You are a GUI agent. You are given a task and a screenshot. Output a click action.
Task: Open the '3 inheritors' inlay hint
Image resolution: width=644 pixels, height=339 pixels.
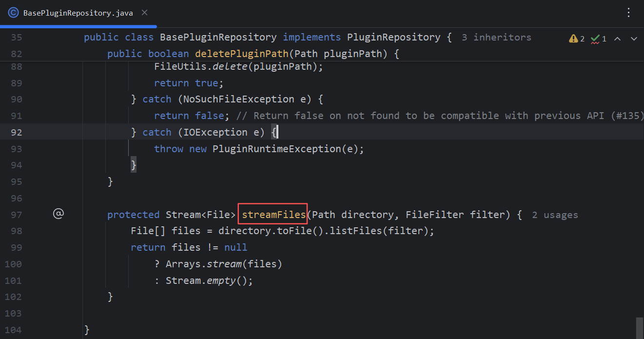click(x=496, y=37)
